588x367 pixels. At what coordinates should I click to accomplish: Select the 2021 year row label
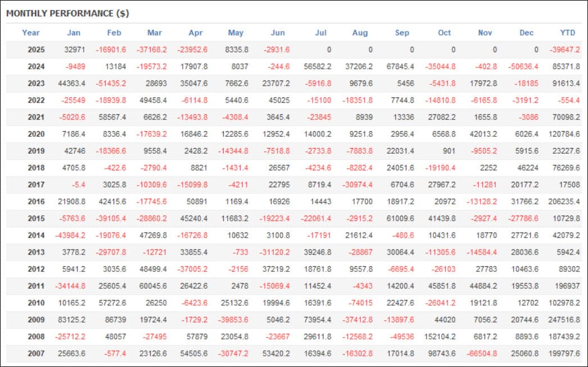pyautogui.click(x=36, y=117)
